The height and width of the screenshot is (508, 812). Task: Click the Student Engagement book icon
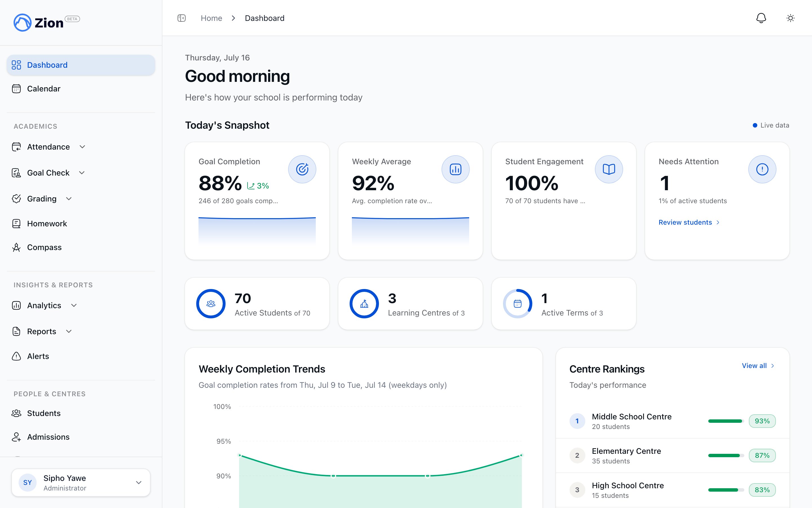click(609, 169)
